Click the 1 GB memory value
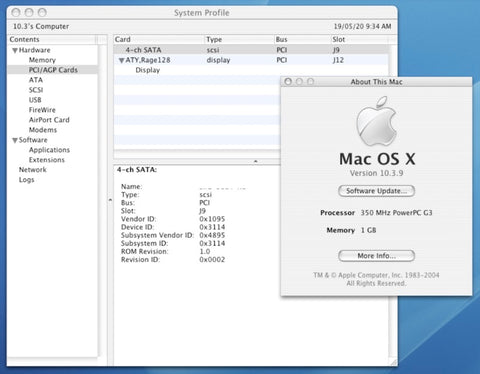 coord(368,230)
